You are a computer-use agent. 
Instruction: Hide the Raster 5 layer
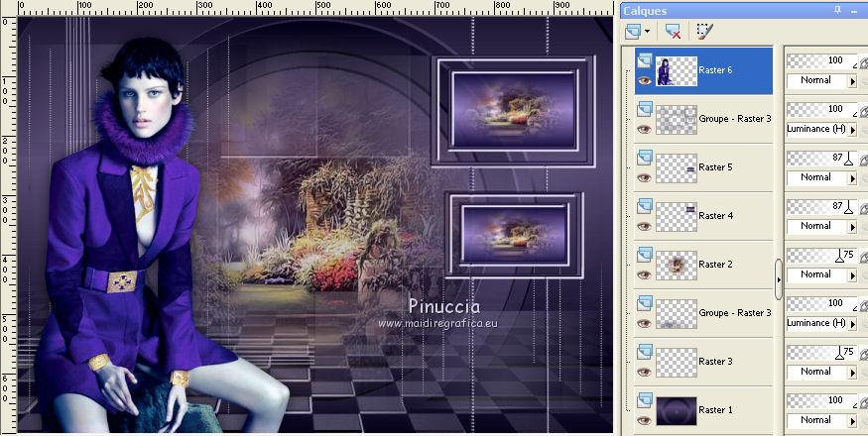point(644,177)
